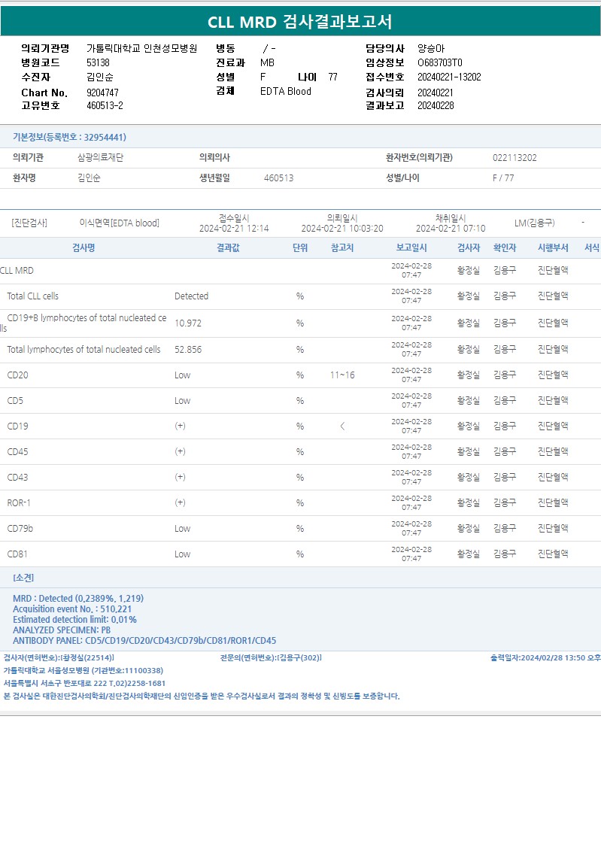This screenshot has height=868, width=601.
Task: Select the 52.856 total lymphocytes value
Action: point(187,349)
